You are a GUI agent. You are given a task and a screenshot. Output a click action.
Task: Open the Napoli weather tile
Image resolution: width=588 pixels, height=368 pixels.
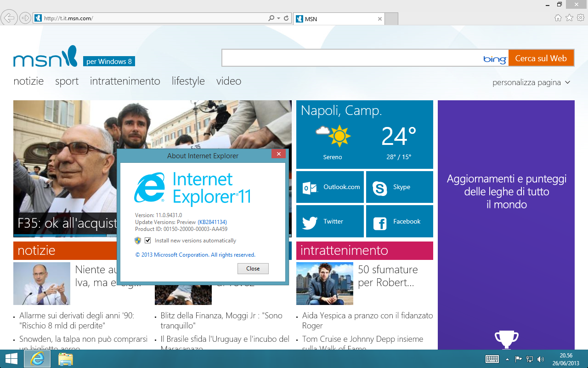point(365,134)
